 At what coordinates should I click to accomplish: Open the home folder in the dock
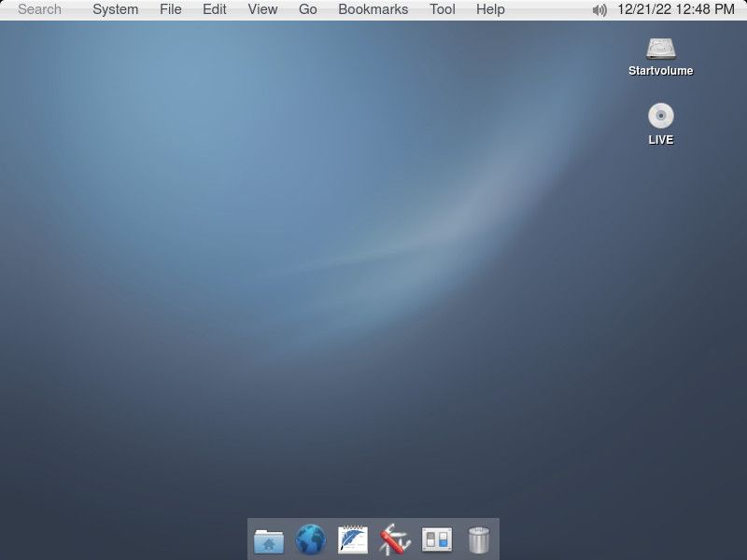point(269,540)
